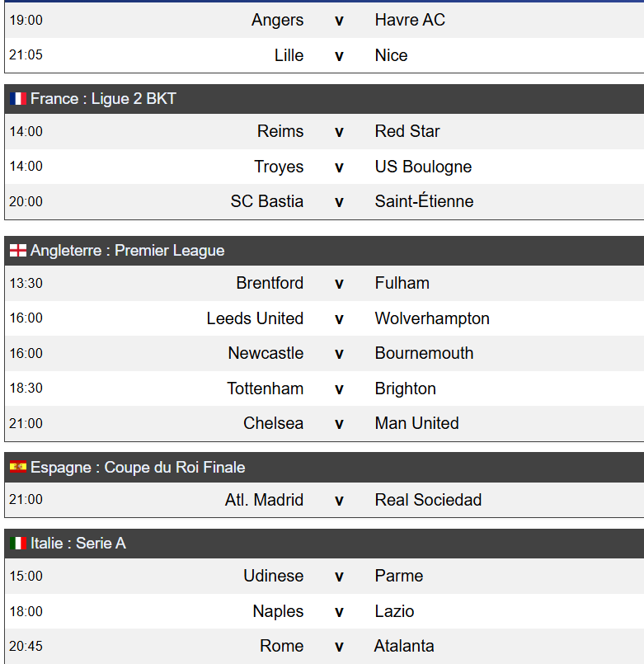Screen dimensions: 644x664
Task: Open the Angleterre : Premier League header
Action: click(127, 251)
